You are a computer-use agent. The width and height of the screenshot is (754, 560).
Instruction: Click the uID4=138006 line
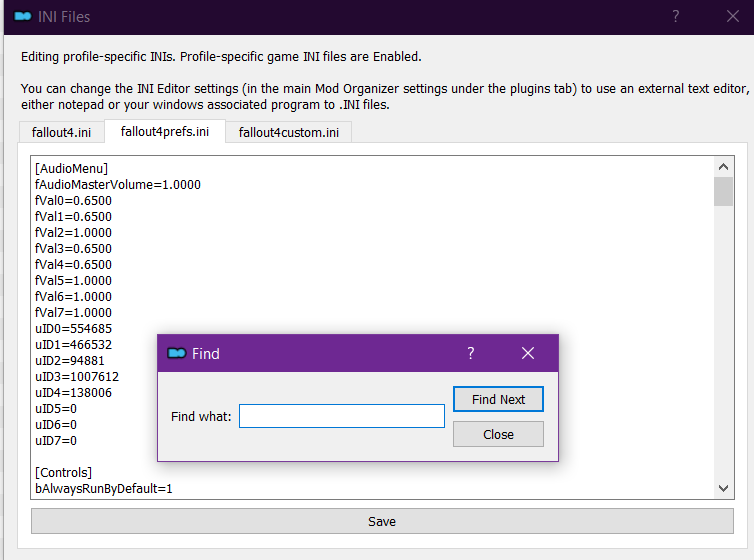coord(73,393)
